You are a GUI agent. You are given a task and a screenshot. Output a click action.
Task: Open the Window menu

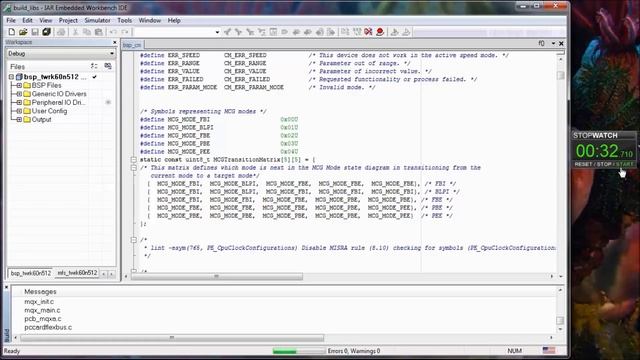(x=150, y=20)
